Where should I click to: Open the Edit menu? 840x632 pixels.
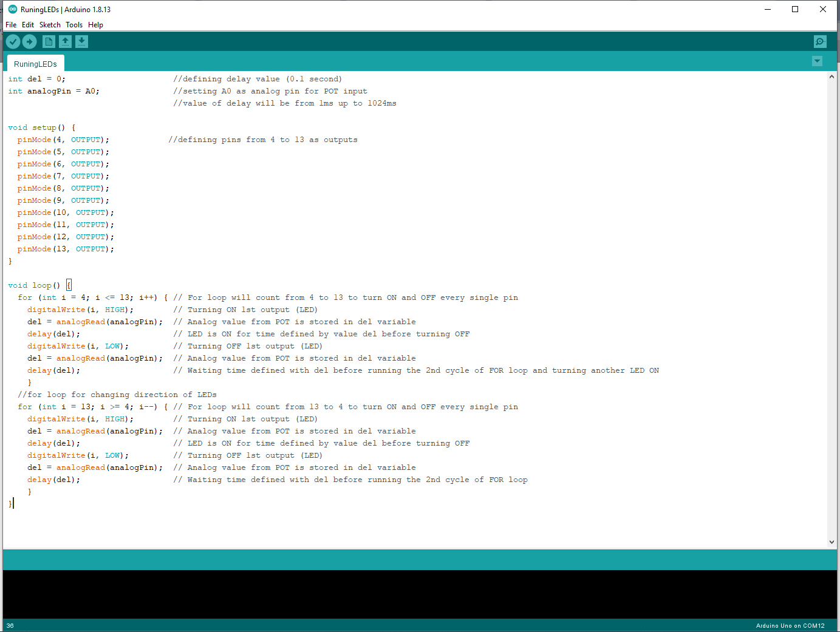28,25
